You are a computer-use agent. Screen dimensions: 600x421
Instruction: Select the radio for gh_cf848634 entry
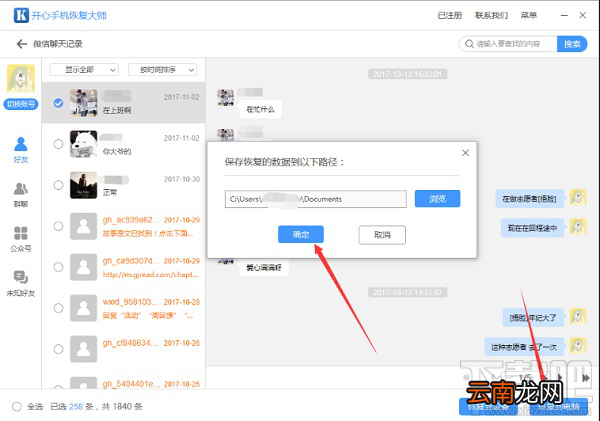[x=58, y=349]
